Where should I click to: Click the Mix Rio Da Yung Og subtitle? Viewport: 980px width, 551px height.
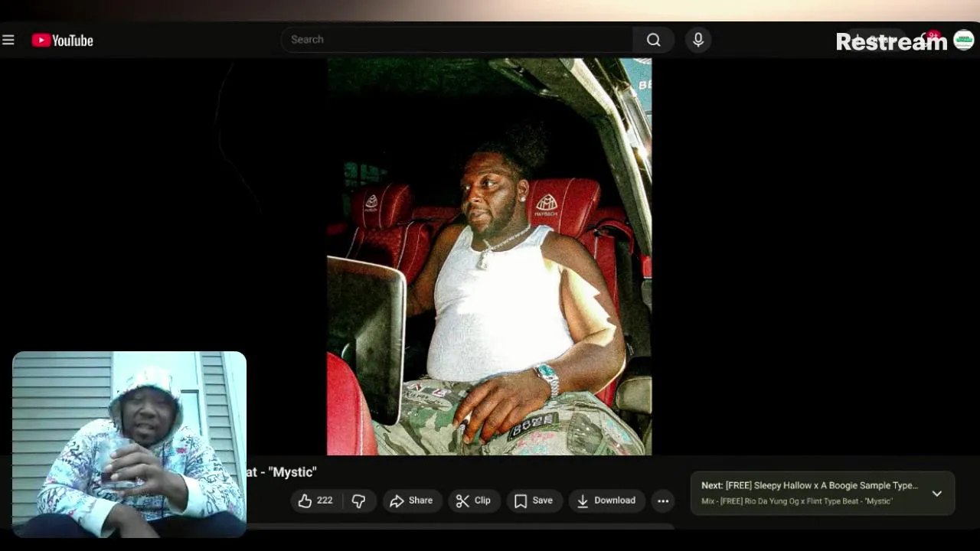tap(797, 501)
